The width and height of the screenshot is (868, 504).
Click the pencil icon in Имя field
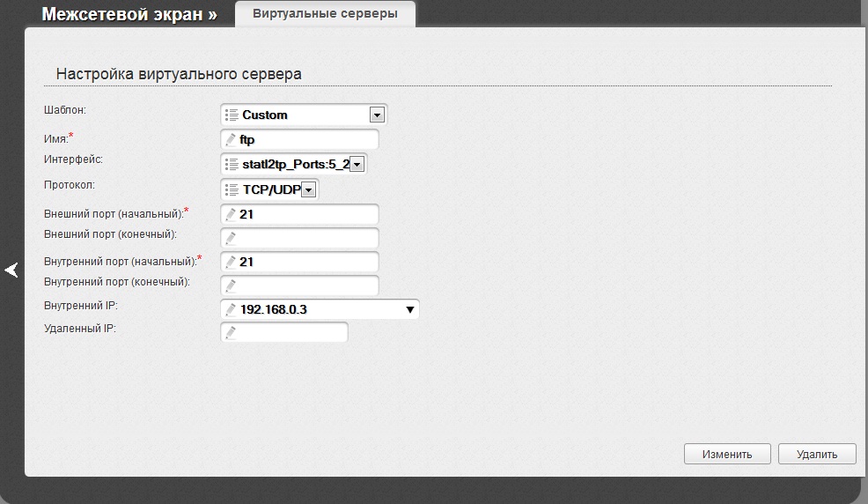[x=231, y=139]
